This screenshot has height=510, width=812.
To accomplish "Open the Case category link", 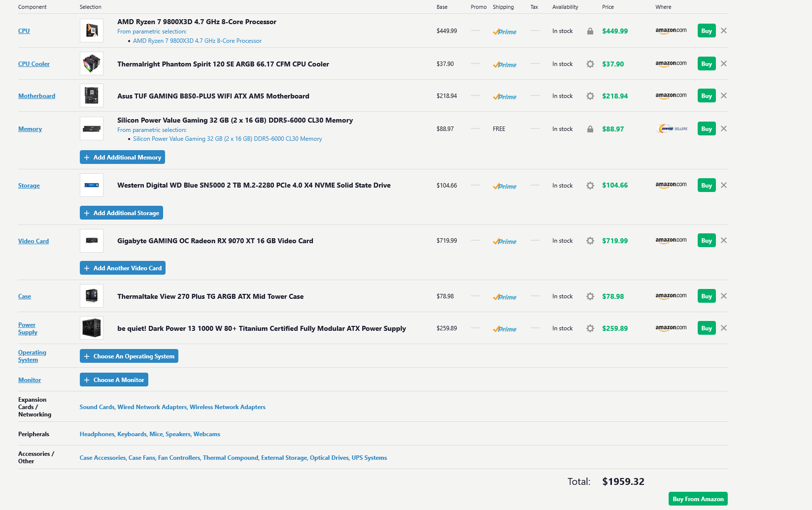I will (x=25, y=296).
